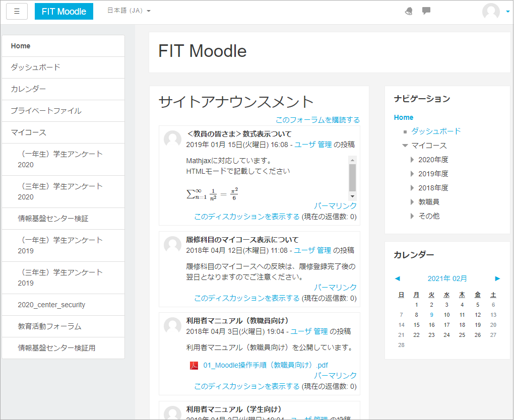Open （三年生）学生アンケート 2019 course

(63, 278)
